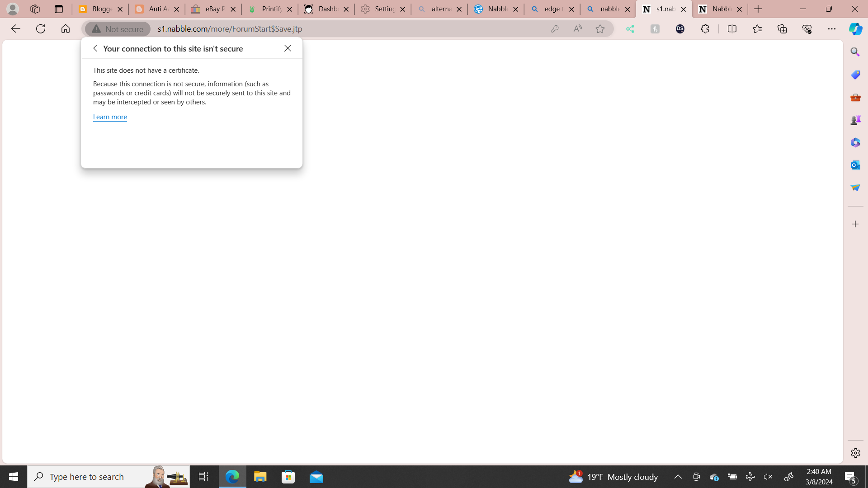868x488 pixels.
Task: Open the sidebar Shopping tag icon
Action: click(855, 75)
